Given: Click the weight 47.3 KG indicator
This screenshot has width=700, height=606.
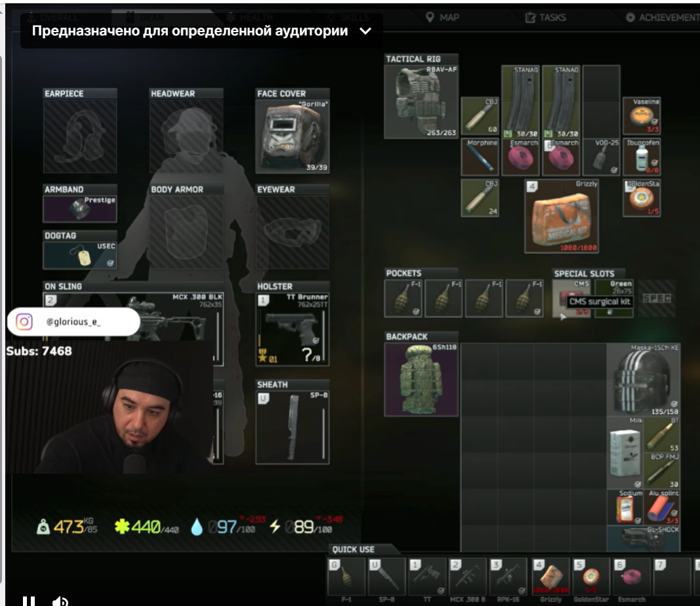Looking at the screenshot, I should (67, 527).
